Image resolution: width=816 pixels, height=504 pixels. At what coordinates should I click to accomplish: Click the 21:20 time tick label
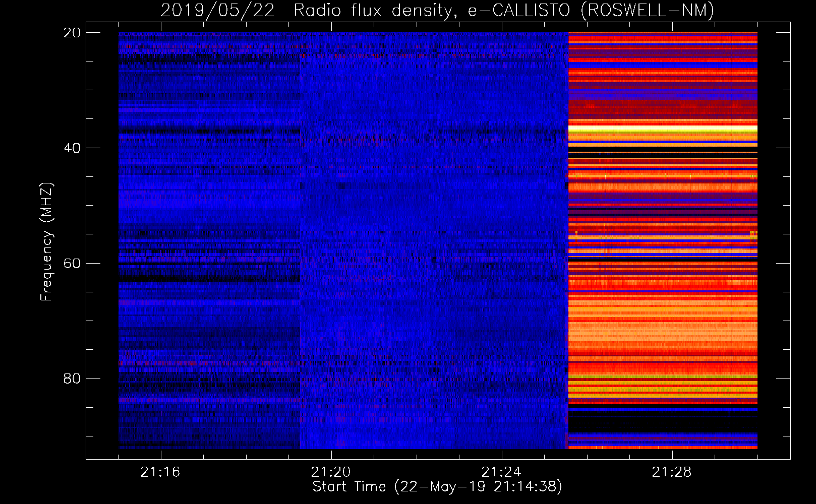point(331,472)
